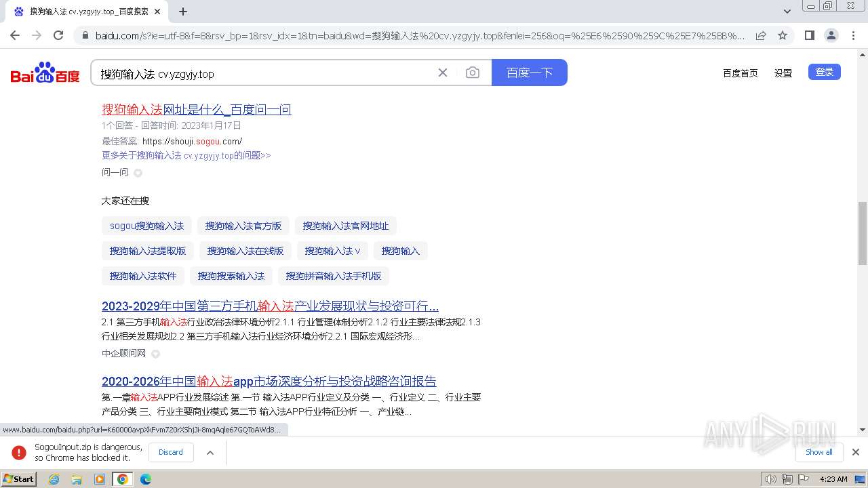Show all downloads
This screenshot has width=868, height=488.
[819, 452]
